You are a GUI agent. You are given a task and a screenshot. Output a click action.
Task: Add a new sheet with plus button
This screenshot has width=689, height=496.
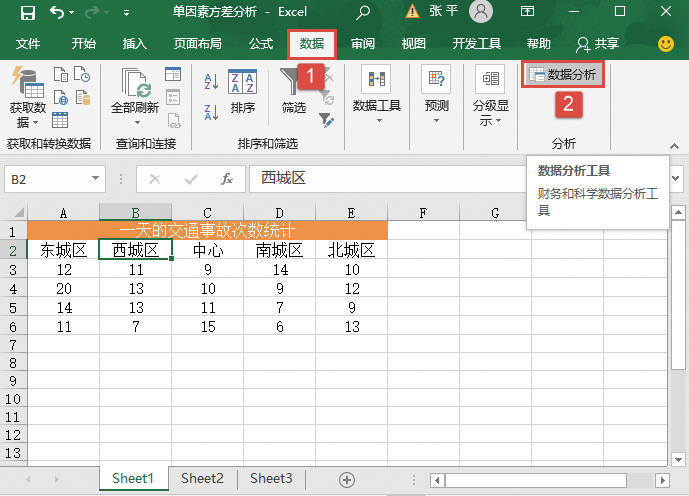347,480
